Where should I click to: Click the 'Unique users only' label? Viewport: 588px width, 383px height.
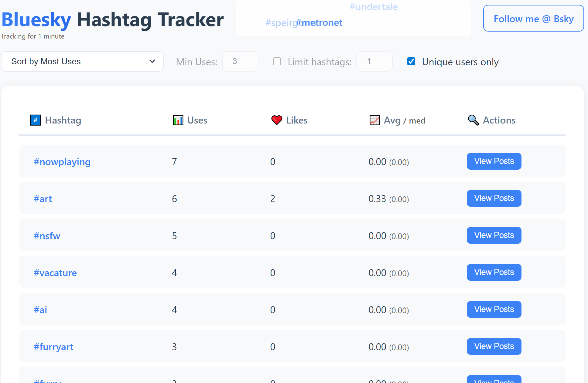point(460,62)
